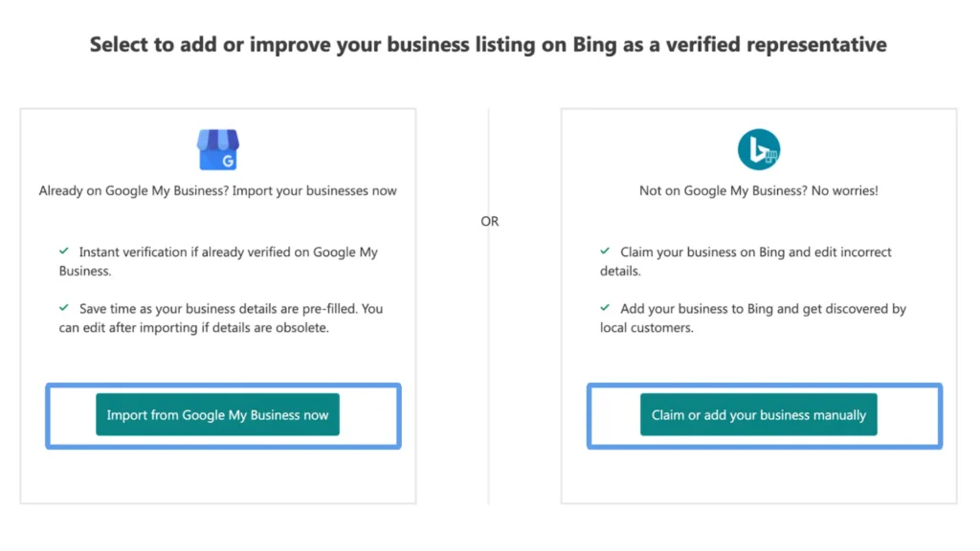Click the OR divider label
Image resolution: width=980 pixels, height=551 pixels.
tap(489, 221)
